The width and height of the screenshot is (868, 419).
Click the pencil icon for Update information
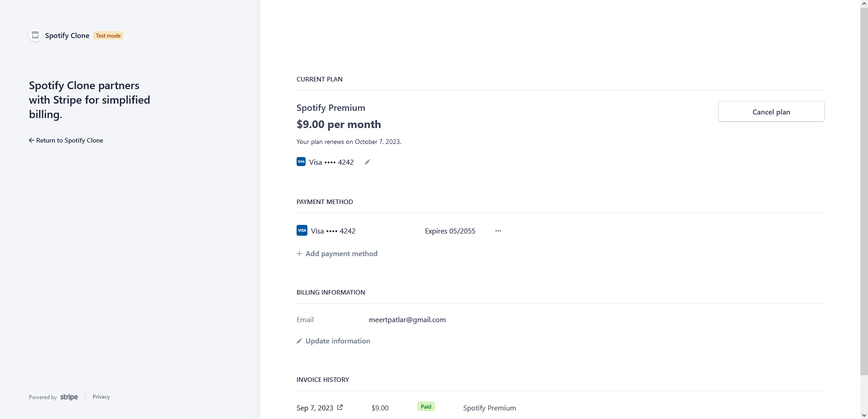[x=299, y=341]
